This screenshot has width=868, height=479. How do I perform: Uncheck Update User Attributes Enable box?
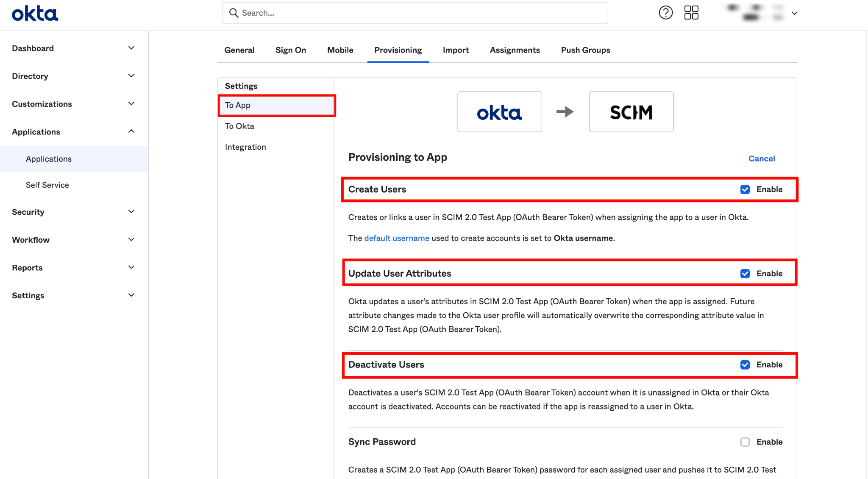[x=745, y=274]
